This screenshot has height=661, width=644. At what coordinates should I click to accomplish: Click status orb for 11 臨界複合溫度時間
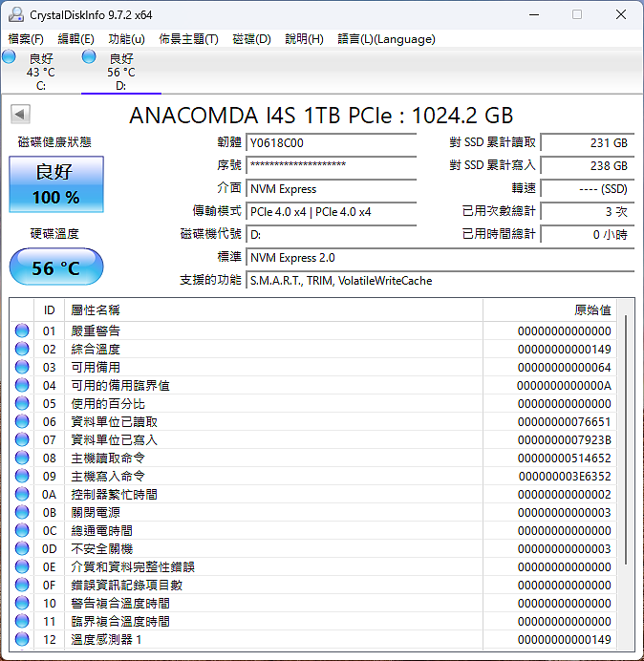(22, 621)
